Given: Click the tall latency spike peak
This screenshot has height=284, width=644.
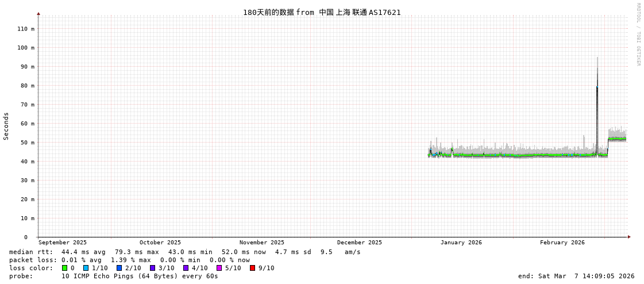Looking at the screenshot, I should click(x=597, y=58).
